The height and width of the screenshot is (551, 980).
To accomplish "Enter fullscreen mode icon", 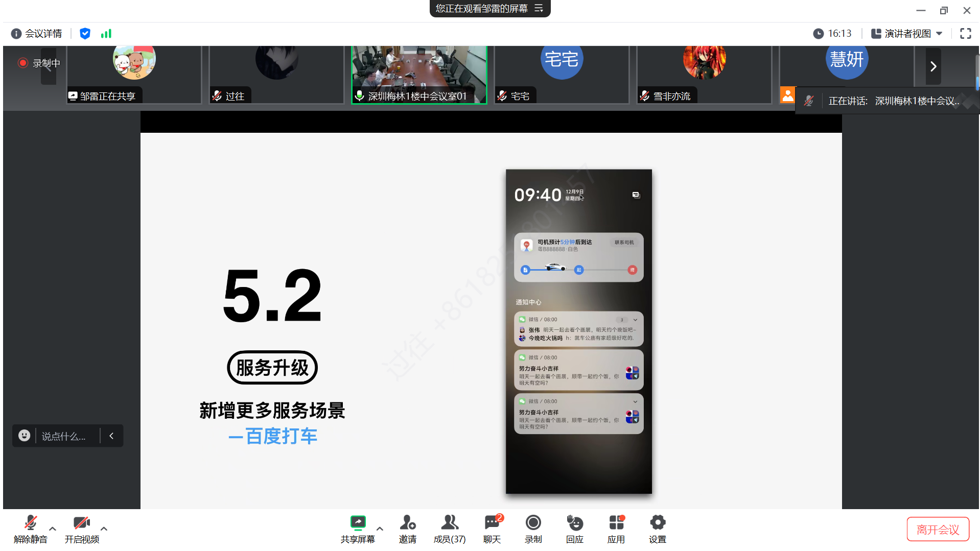I will [965, 34].
